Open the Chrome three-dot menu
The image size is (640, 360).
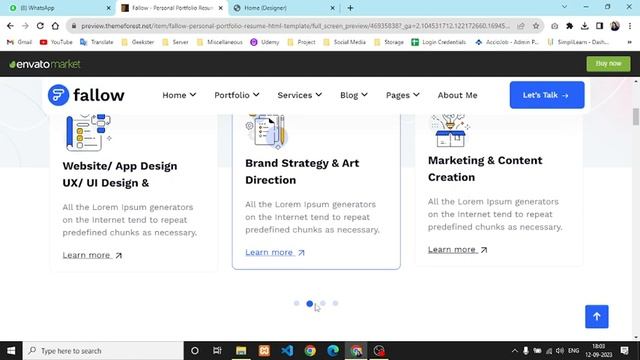point(630,26)
